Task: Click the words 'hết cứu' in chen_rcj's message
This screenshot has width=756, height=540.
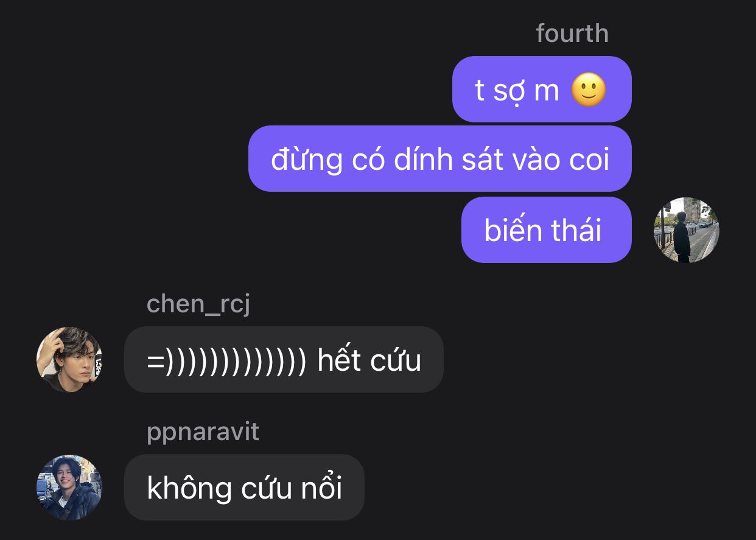Action: (x=369, y=359)
